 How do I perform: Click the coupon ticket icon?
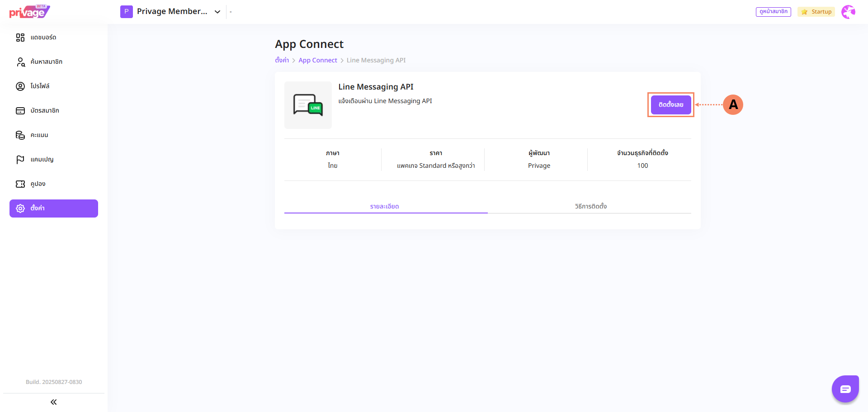pyautogui.click(x=20, y=184)
